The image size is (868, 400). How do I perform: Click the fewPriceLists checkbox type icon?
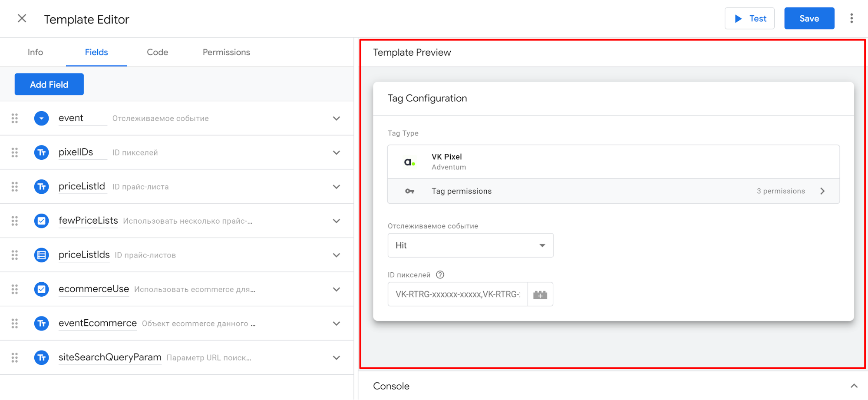point(41,221)
